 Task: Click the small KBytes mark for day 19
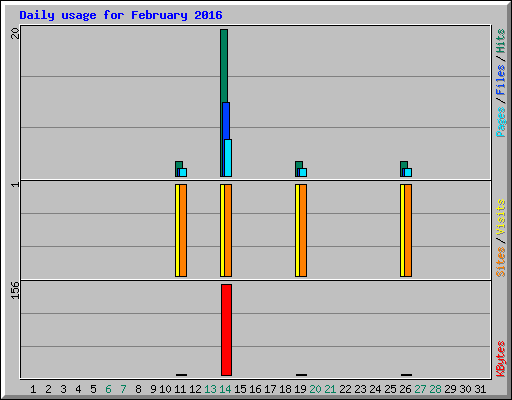(301, 375)
